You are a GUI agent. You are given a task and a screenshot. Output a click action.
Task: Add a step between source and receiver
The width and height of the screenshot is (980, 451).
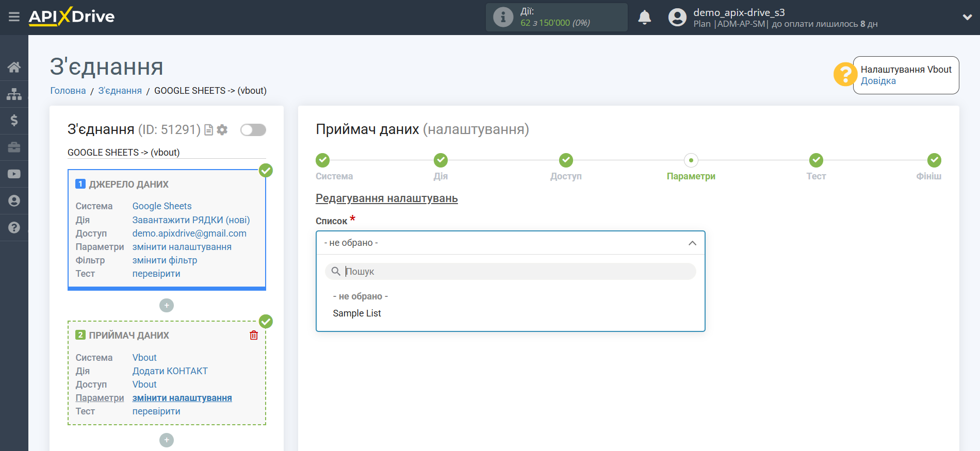click(x=167, y=306)
